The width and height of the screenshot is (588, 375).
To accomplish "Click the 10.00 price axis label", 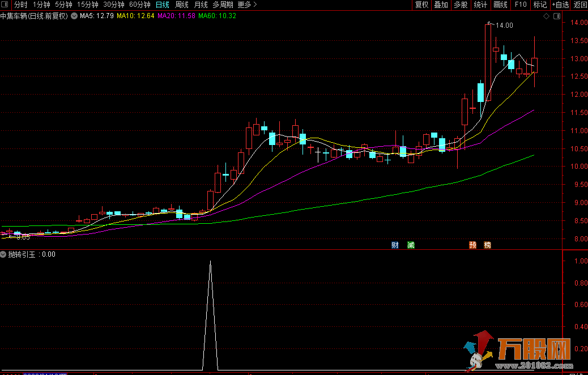I will [579, 167].
